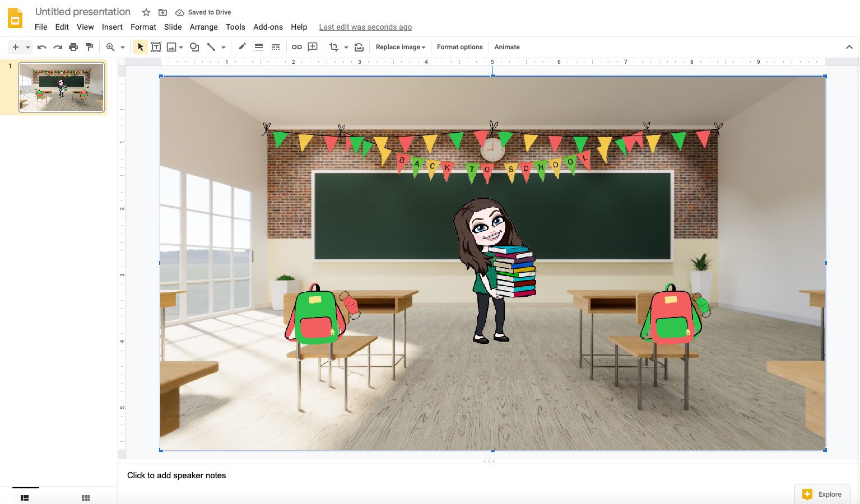
Task: Select the Text box tool
Action: coord(156,47)
